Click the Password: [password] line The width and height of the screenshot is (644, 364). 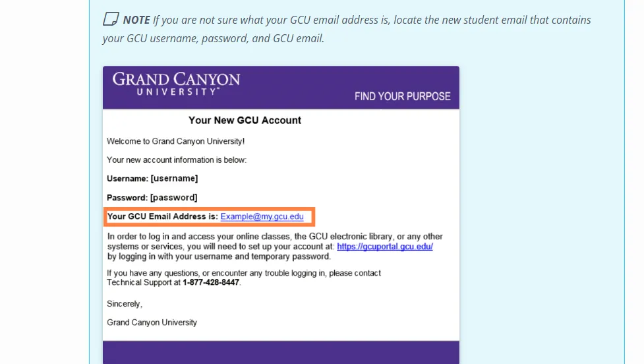152,198
